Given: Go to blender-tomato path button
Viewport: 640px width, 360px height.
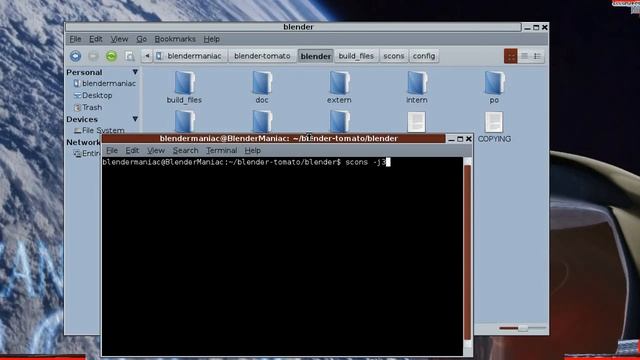Looking at the screenshot, I should [x=262, y=56].
